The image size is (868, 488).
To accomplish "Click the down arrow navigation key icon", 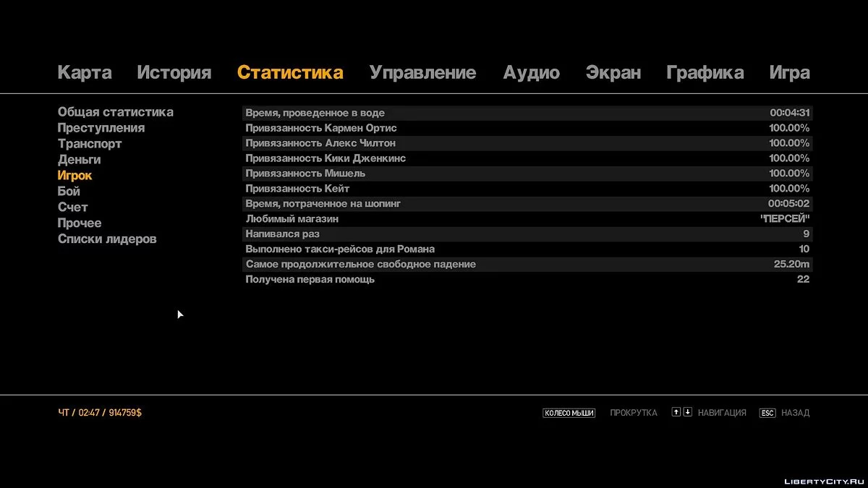I will [687, 412].
